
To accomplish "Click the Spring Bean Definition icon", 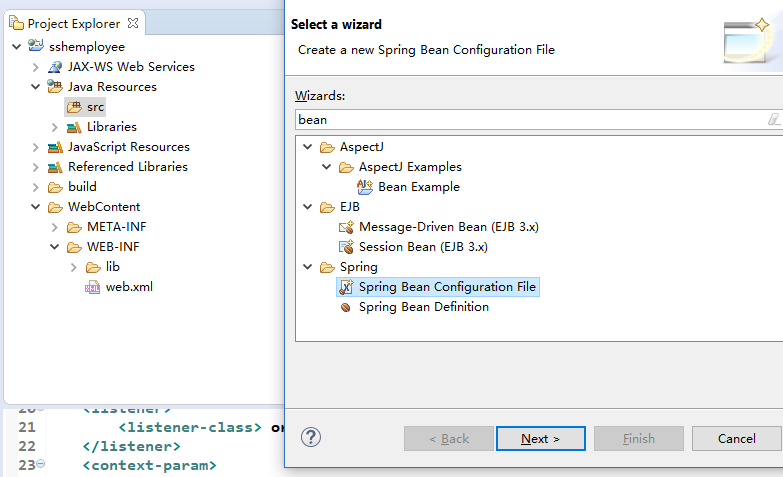I will pyautogui.click(x=346, y=307).
